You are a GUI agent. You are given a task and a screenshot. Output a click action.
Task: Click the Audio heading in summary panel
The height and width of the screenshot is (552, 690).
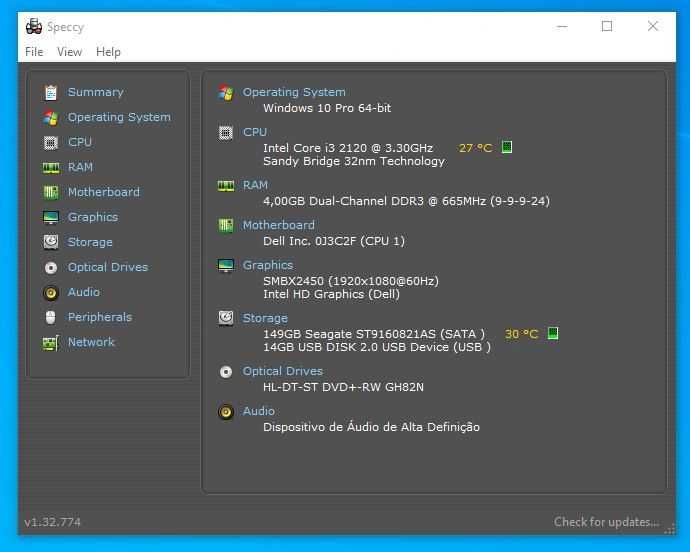point(259,411)
